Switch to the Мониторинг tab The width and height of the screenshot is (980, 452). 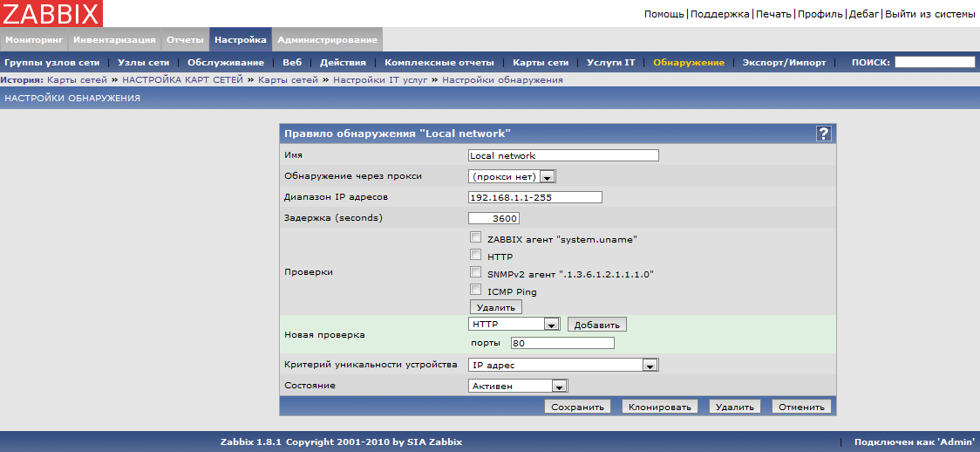tap(34, 39)
